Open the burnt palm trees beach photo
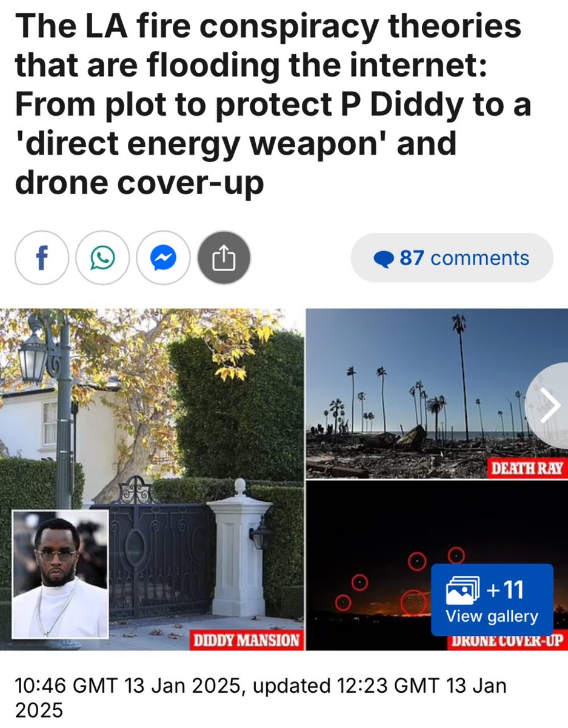Viewport: 568px width, 728px height. [x=436, y=393]
